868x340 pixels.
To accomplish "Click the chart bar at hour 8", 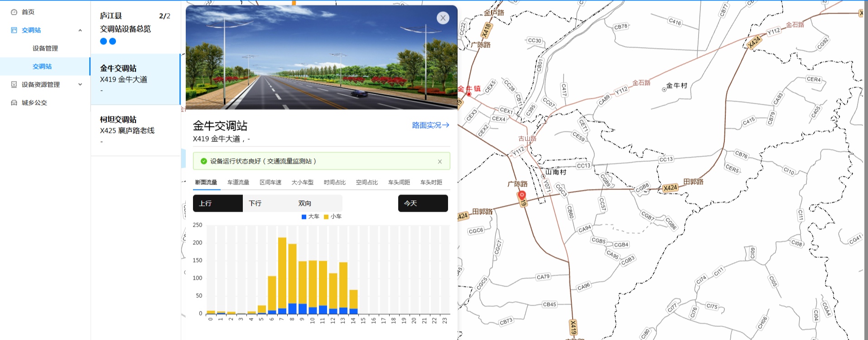I will (x=292, y=279).
